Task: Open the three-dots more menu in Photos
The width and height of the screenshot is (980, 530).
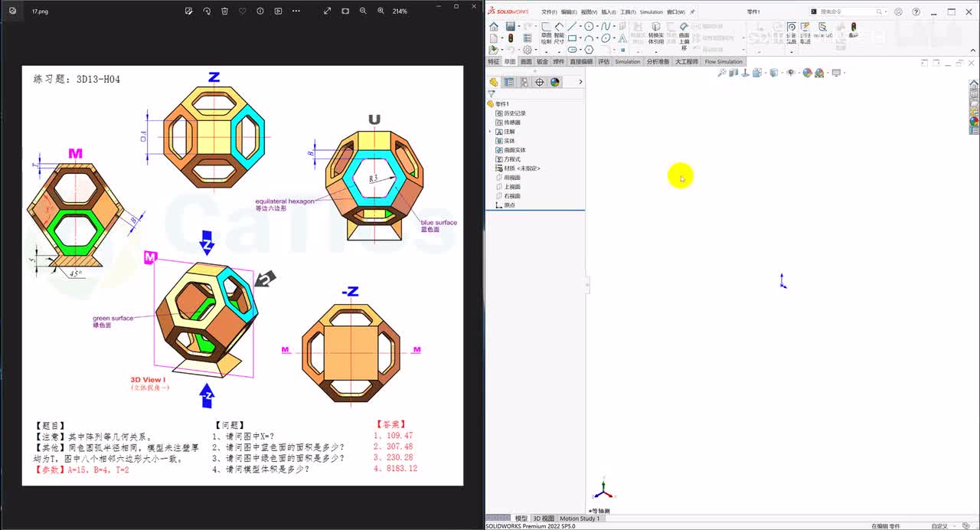Action: (x=296, y=11)
